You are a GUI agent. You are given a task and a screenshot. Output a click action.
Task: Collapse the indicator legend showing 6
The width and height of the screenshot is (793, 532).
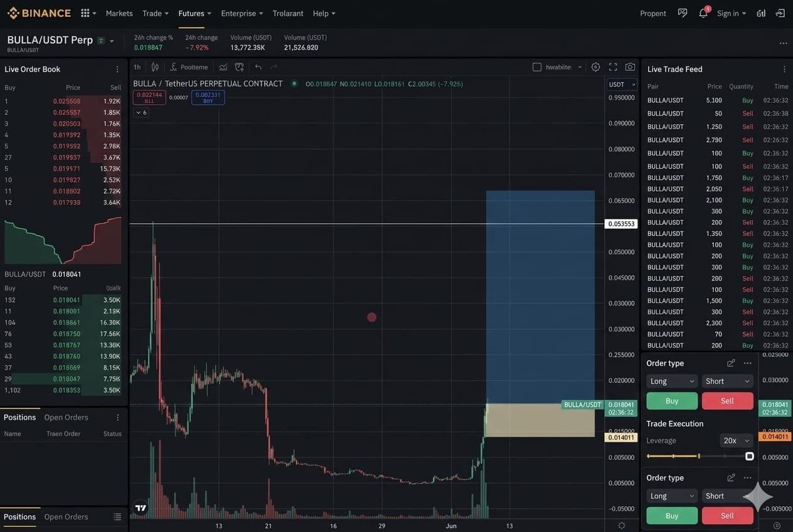click(141, 112)
